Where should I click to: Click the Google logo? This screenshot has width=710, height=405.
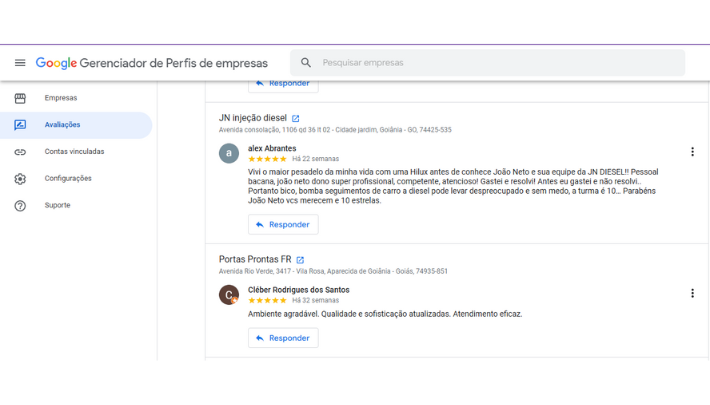57,63
